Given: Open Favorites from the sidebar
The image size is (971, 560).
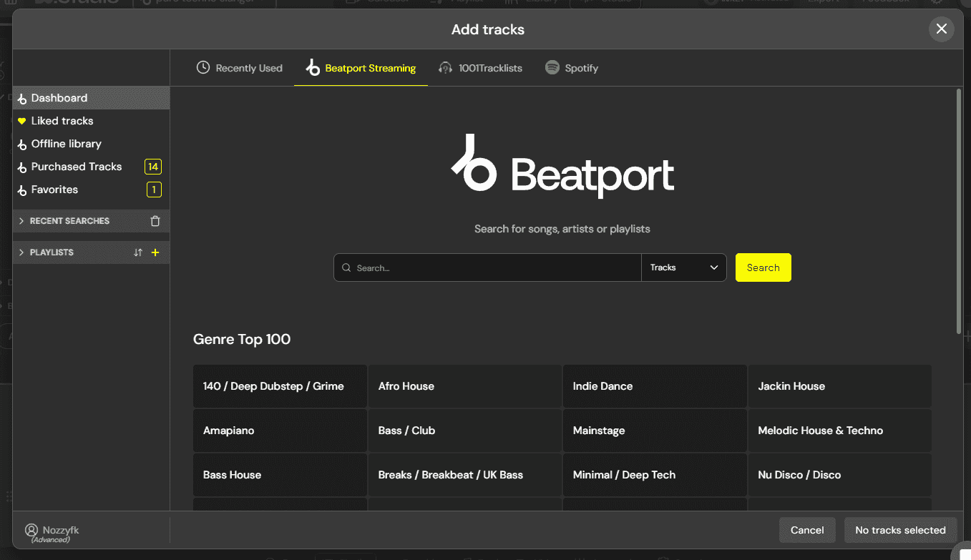Looking at the screenshot, I should point(54,189).
